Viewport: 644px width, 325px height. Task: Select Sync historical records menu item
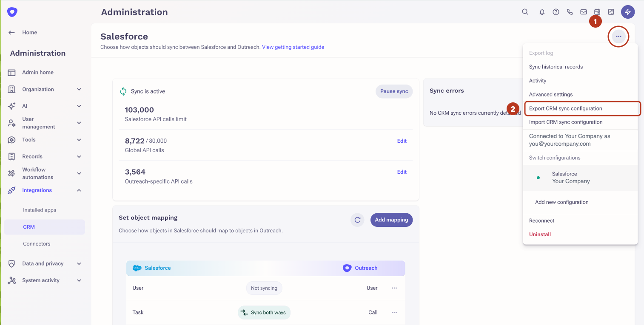pos(580,67)
